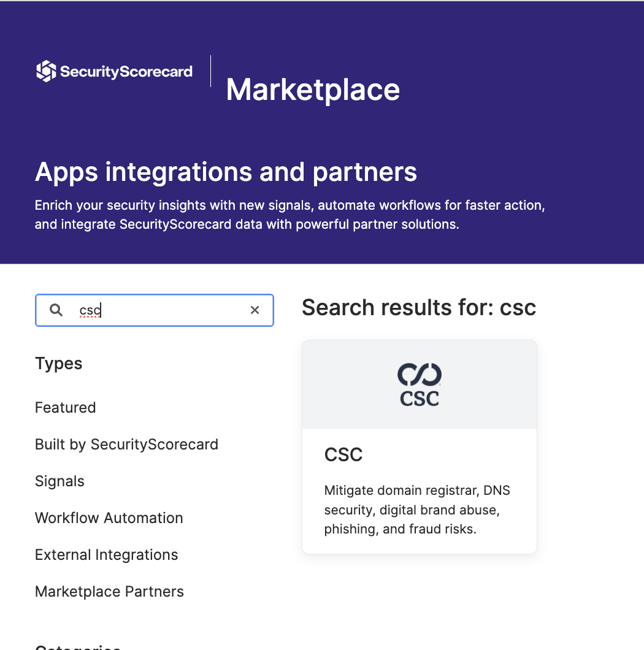
Task: Filter by External Integrations
Action: [x=106, y=554]
